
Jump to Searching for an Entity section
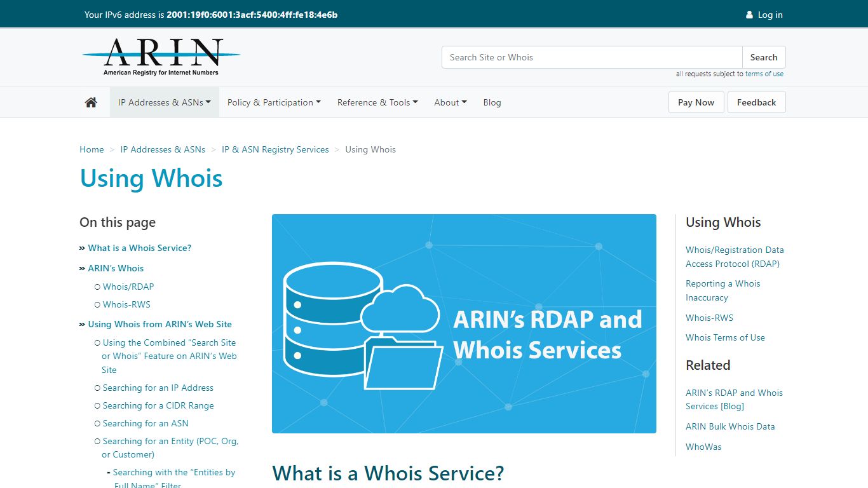[170, 448]
